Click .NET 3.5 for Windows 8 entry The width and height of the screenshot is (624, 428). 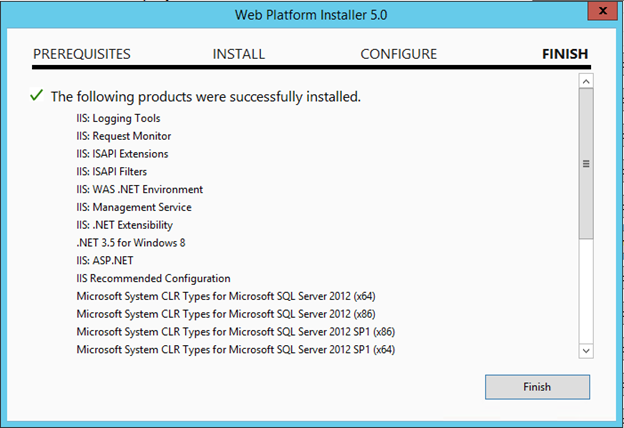pos(131,243)
